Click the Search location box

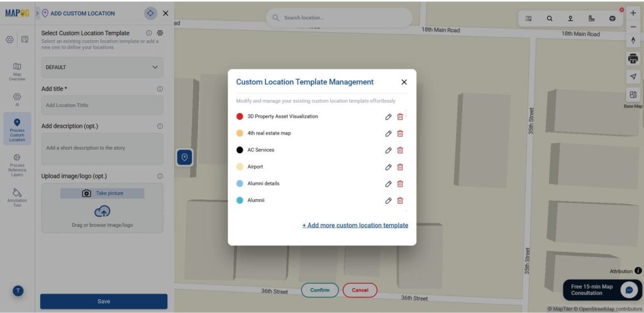(x=339, y=18)
